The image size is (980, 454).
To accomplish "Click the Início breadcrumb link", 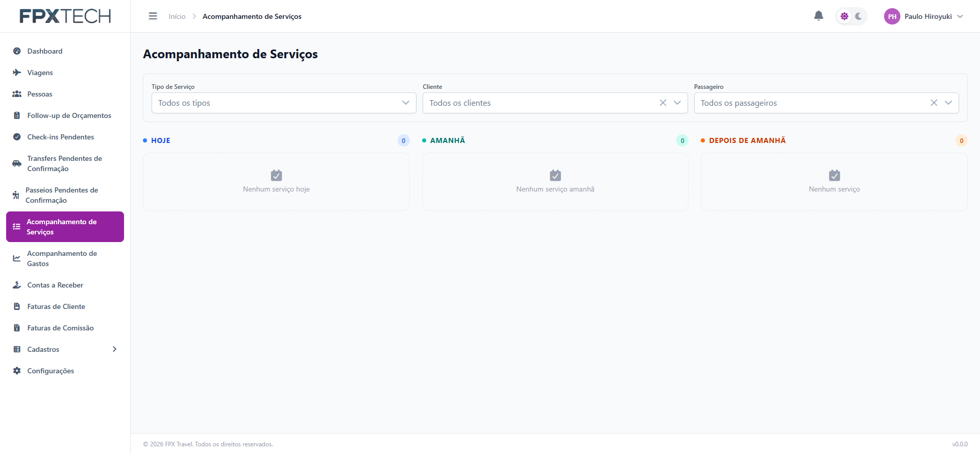I will [x=177, y=16].
